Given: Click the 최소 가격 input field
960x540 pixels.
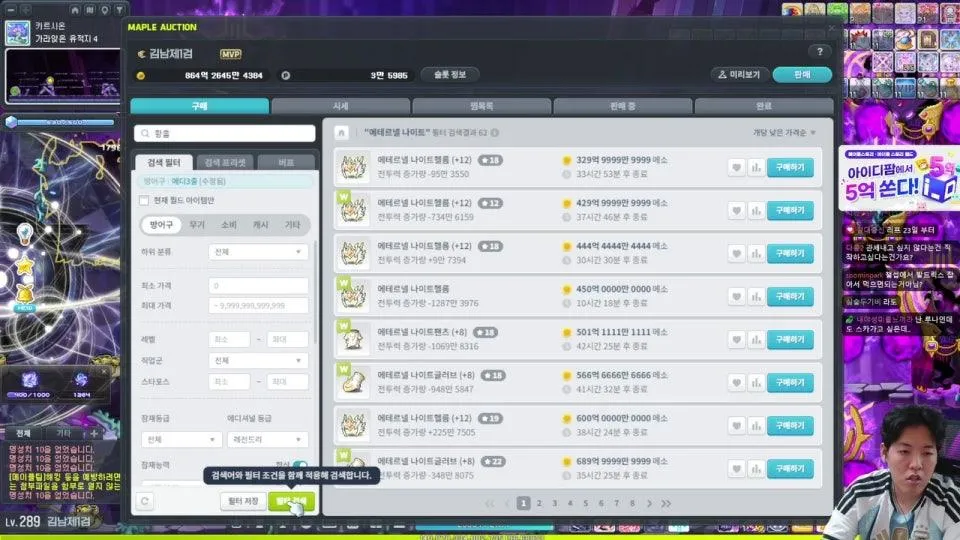Looking at the screenshot, I should (x=258, y=285).
